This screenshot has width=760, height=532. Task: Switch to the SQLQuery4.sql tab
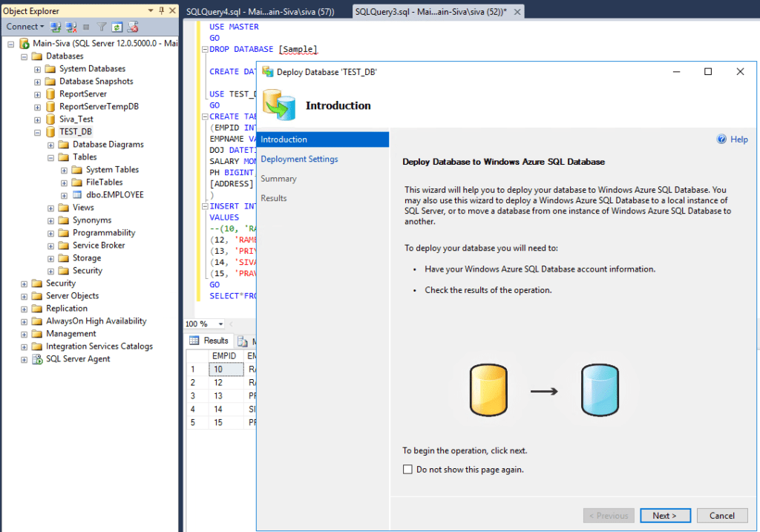[260, 12]
